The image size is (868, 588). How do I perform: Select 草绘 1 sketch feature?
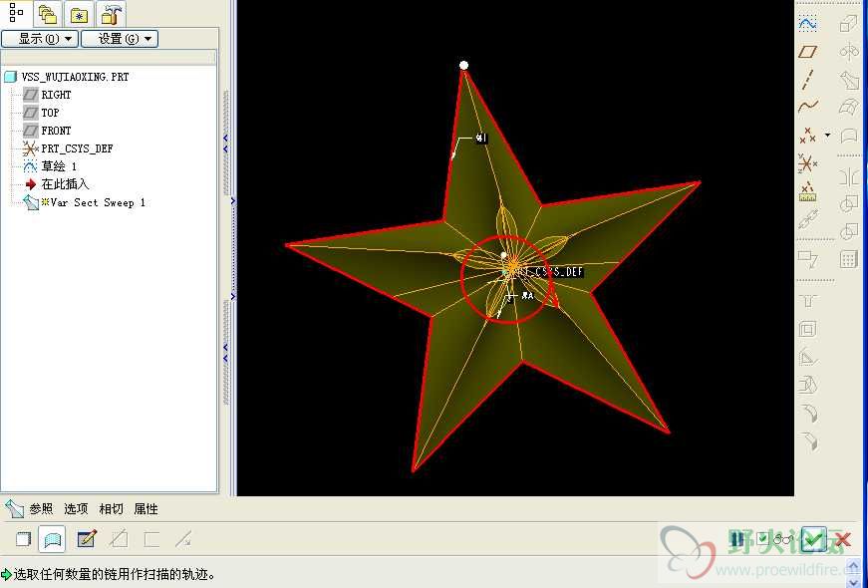tap(51, 166)
